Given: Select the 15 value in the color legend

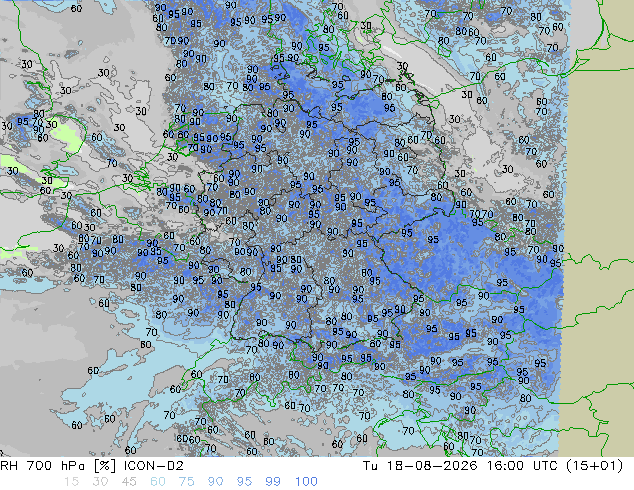Looking at the screenshot, I should 71,482.
